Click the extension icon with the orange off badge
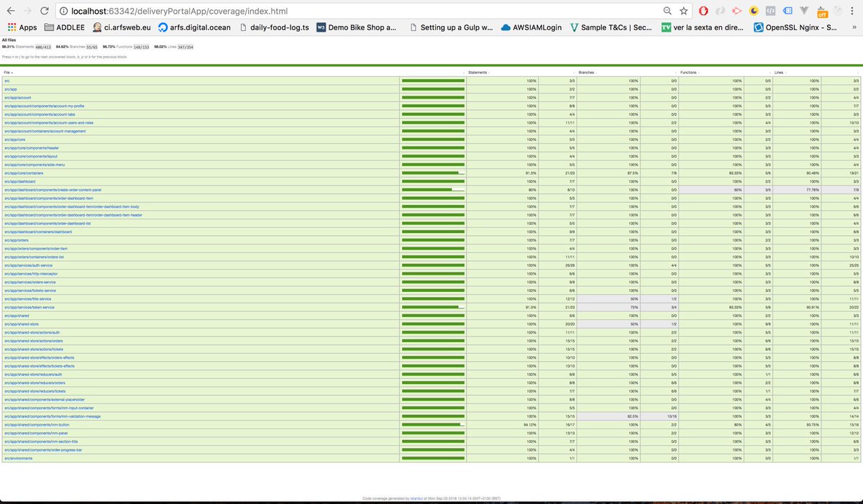Image resolution: width=863 pixels, height=504 pixels. click(822, 11)
